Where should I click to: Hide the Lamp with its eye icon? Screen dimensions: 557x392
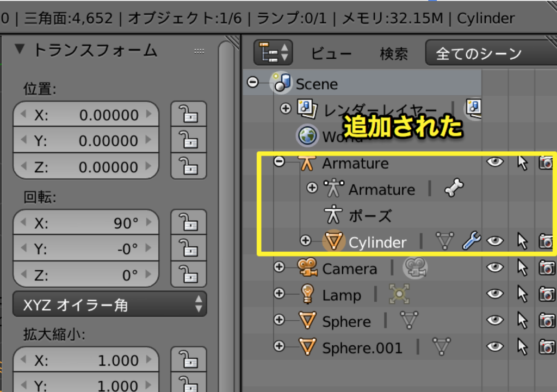click(495, 294)
